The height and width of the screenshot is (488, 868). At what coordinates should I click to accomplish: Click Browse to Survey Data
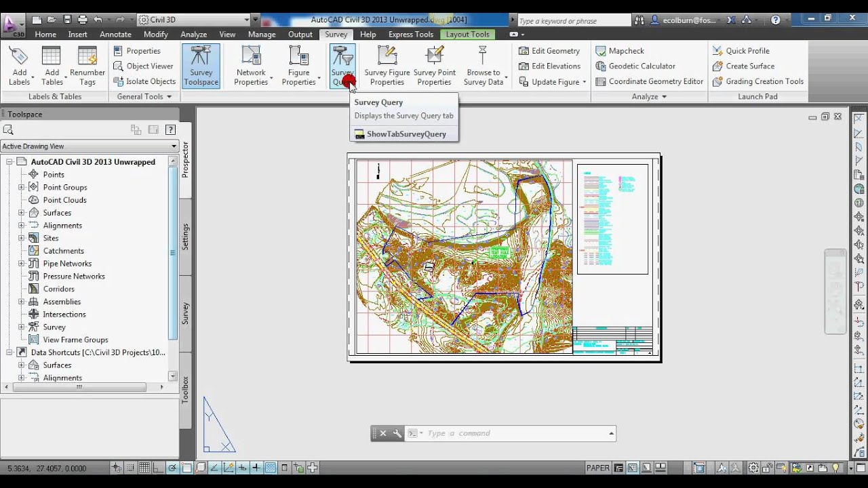[x=484, y=66]
